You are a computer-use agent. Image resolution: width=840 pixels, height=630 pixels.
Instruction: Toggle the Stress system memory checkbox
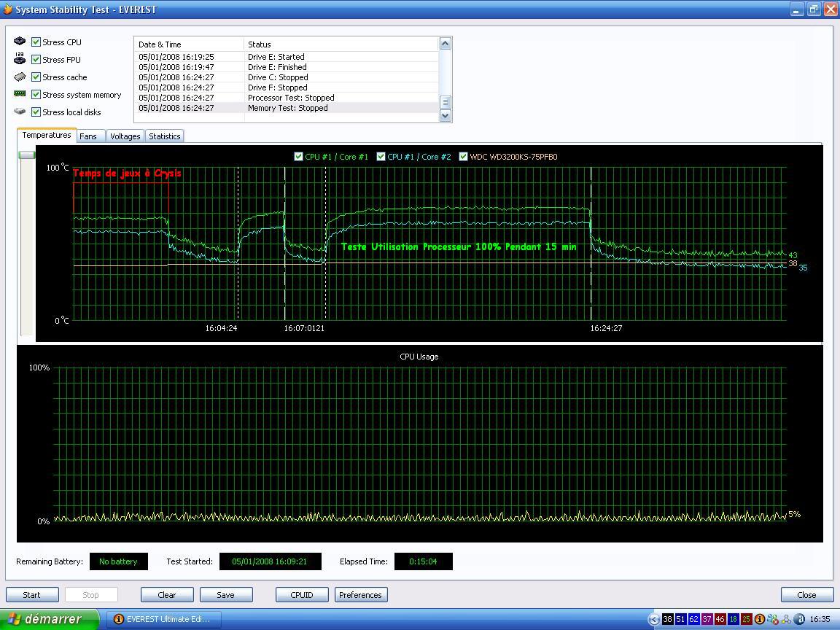click(x=36, y=95)
